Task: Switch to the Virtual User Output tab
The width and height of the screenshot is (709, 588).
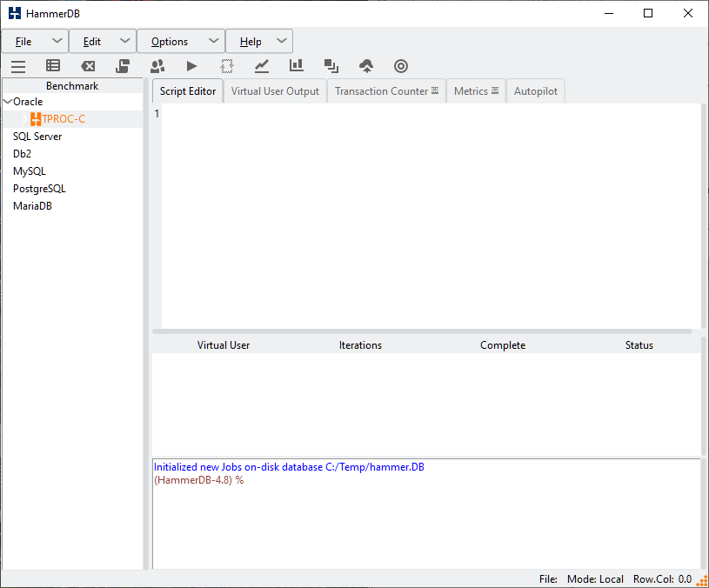Action: click(x=275, y=90)
